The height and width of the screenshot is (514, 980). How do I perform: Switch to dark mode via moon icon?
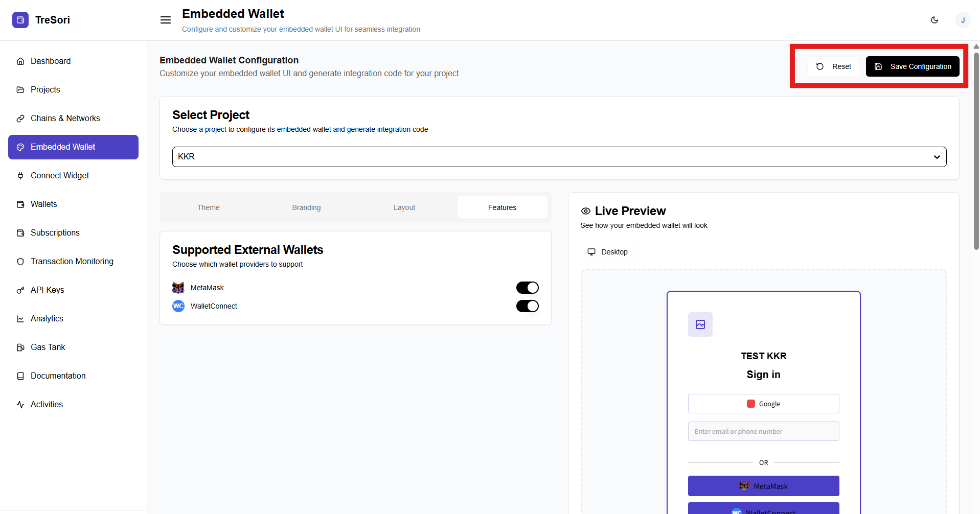pyautogui.click(x=934, y=20)
